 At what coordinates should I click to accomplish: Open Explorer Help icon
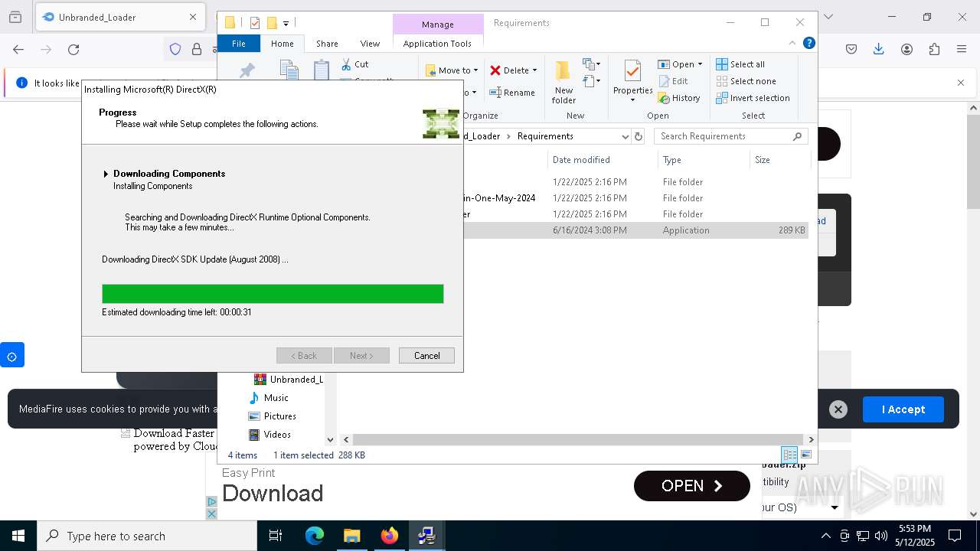pos(808,44)
